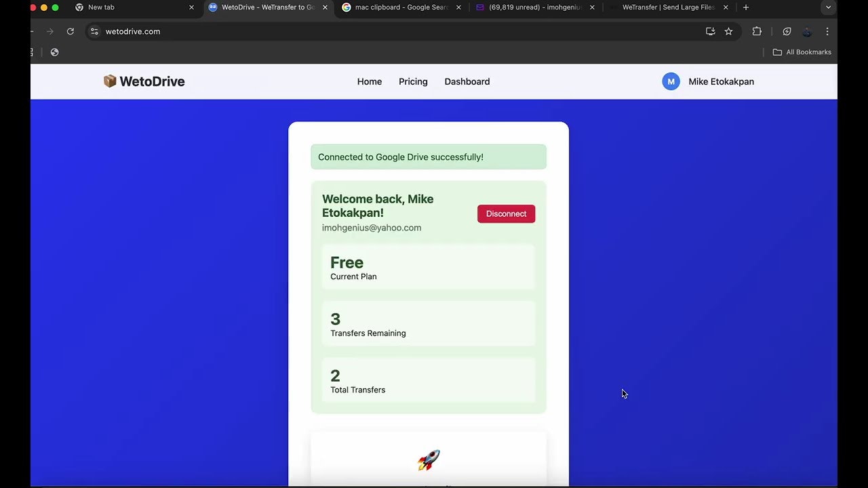The image size is (868, 488).
Task: Click the install app icon in address bar
Action: (710, 31)
